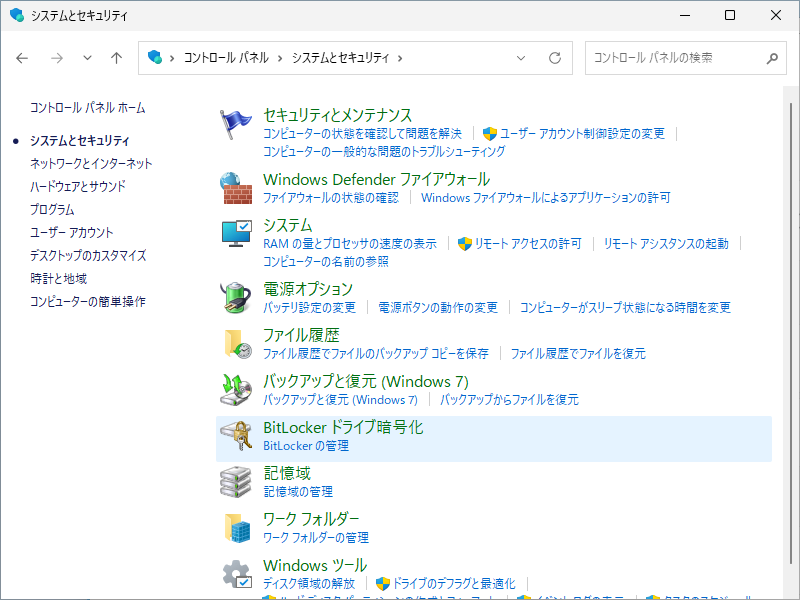Screen dimensions: 800x600
Task: Open Windows ツール heading
Action: click(x=315, y=565)
